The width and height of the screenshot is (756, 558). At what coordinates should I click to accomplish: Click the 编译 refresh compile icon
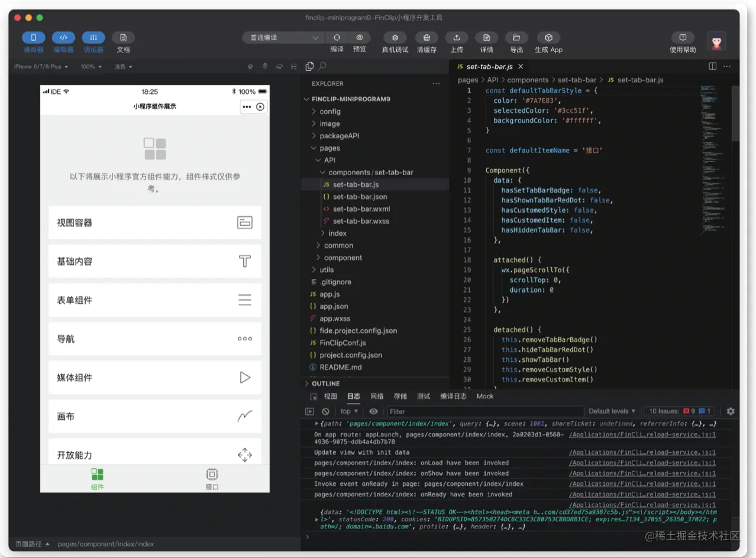click(x=337, y=37)
